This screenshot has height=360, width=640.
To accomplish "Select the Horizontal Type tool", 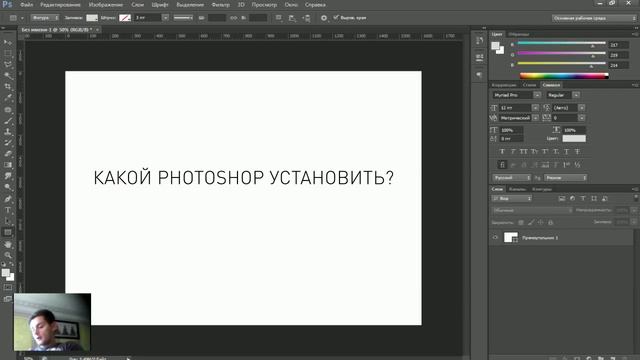I will coord(8,210).
